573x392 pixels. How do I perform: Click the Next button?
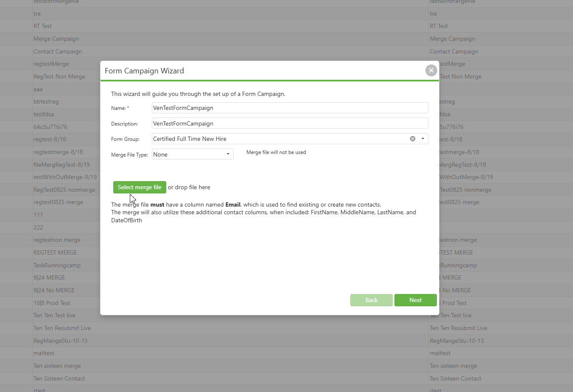coord(415,300)
